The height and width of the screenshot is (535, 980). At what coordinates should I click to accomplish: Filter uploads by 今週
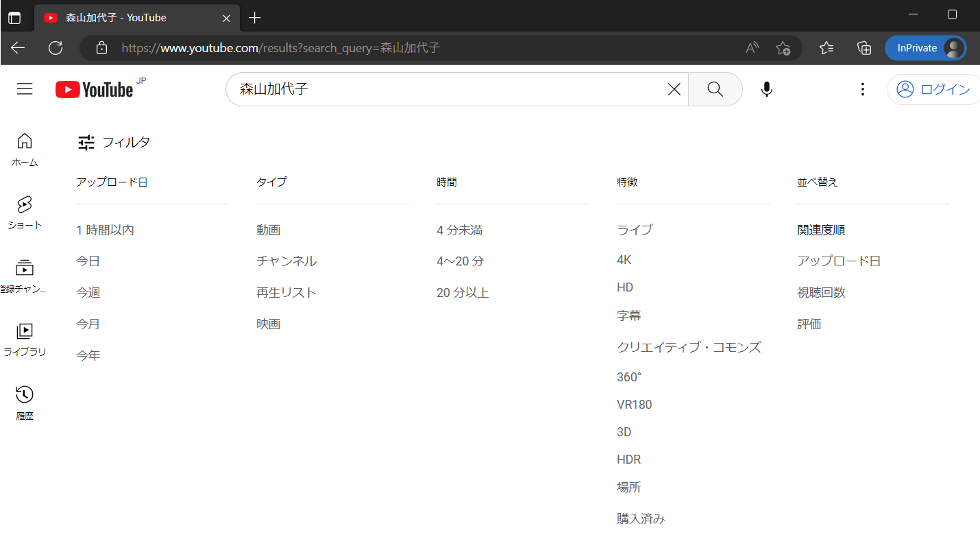coord(88,293)
